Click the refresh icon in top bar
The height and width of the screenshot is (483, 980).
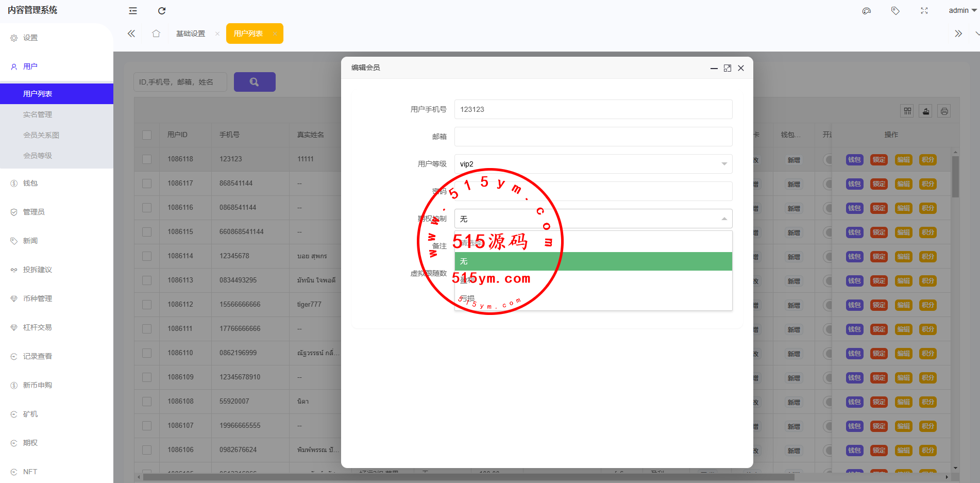point(162,11)
